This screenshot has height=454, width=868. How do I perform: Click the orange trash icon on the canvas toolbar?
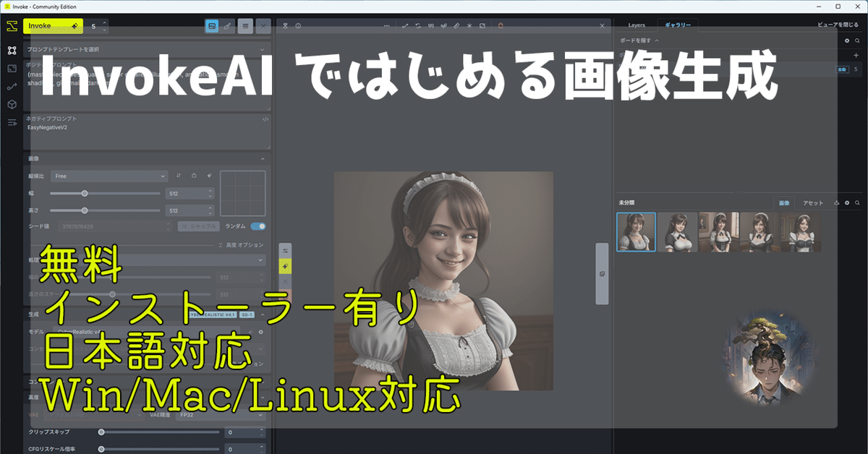[500, 25]
